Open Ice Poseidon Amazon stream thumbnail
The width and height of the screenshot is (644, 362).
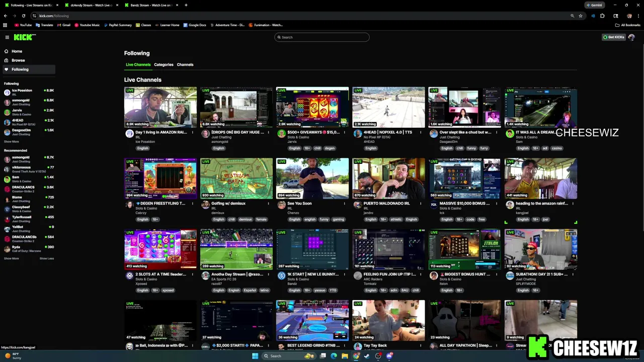160,107
